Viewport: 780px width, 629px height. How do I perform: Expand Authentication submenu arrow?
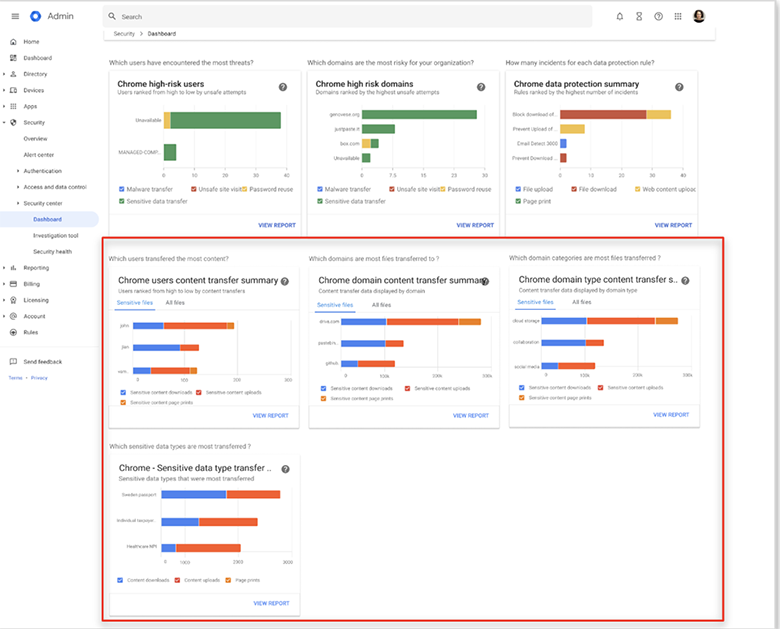(18, 171)
